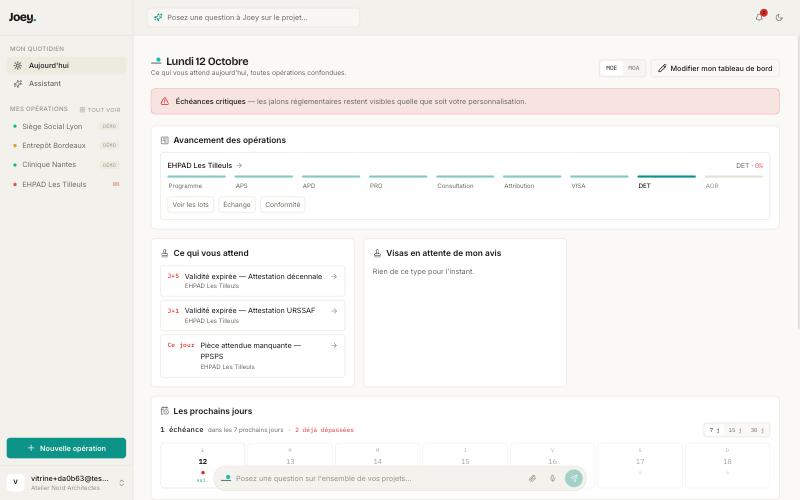Select day 14 in calendar strip
This screenshot has width=800, height=500.
[378, 465]
